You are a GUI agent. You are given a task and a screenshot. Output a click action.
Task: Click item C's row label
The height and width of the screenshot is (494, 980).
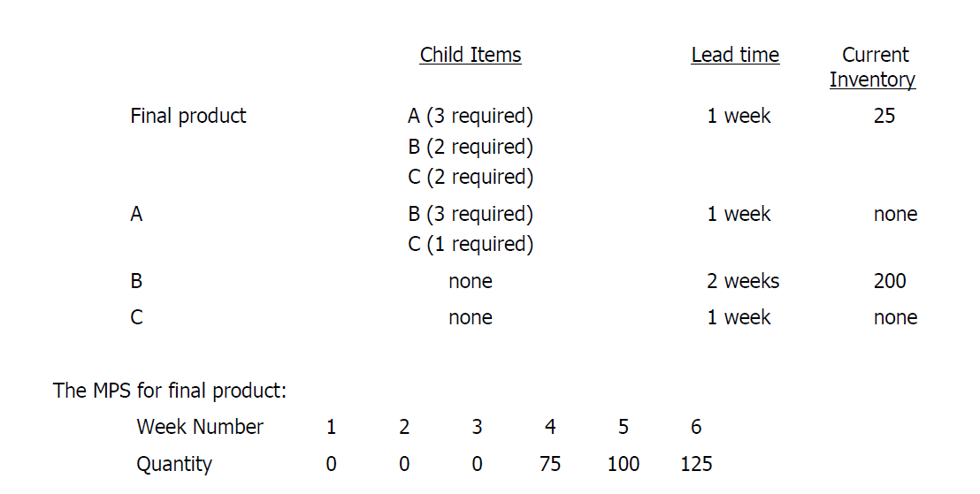click(136, 317)
